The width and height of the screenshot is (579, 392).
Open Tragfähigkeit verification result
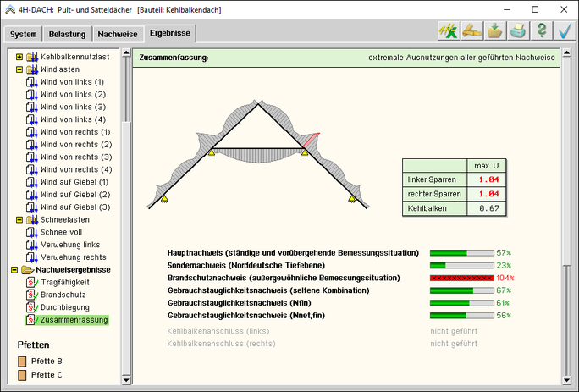point(64,282)
